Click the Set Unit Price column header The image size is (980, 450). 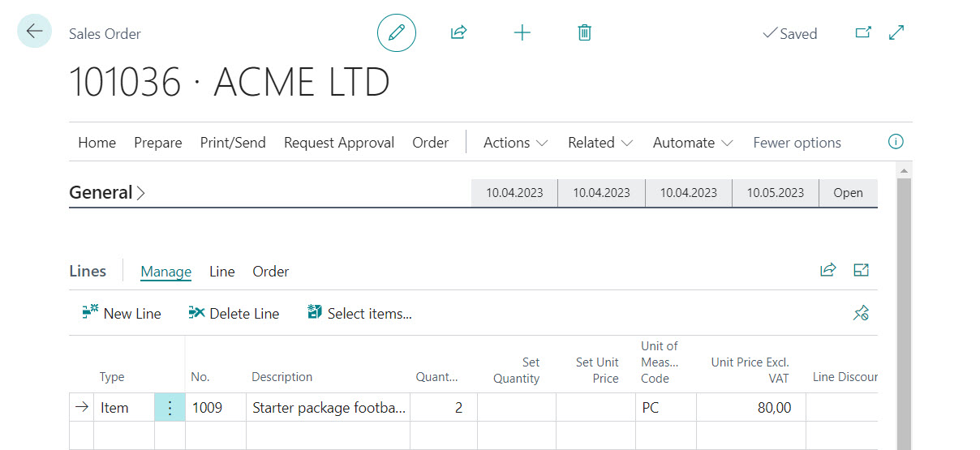(597, 371)
